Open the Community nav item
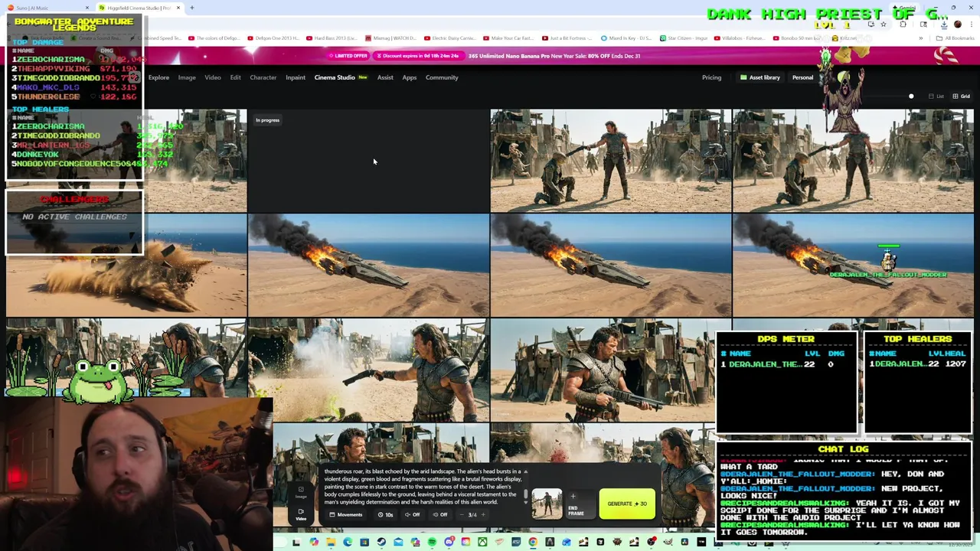The width and height of the screenshot is (980, 551). point(442,77)
